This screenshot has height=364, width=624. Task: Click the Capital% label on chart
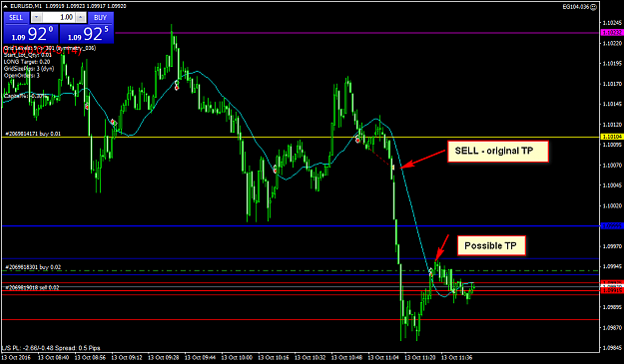[24, 96]
